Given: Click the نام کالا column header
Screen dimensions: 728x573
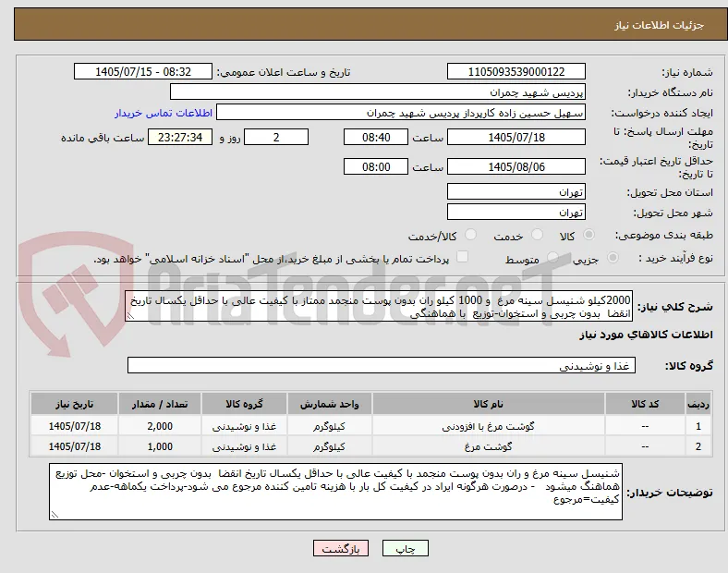Looking at the screenshot, I should pos(489,404).
